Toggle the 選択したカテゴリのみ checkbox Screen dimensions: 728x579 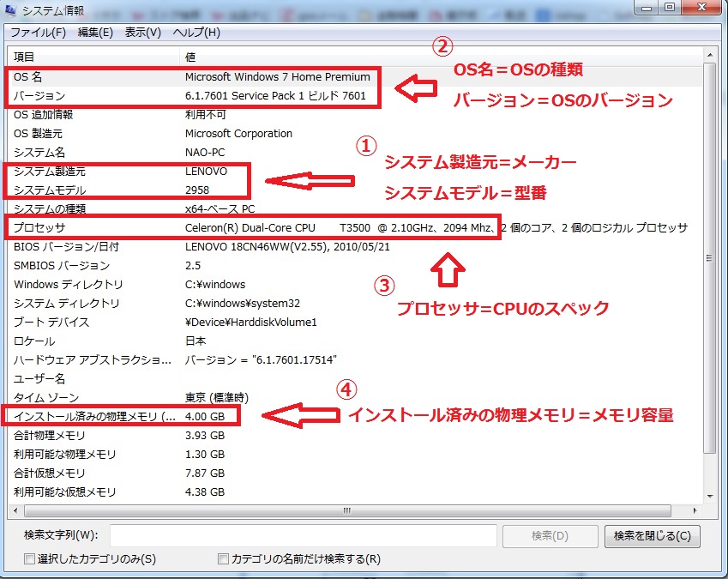[30, 559]
